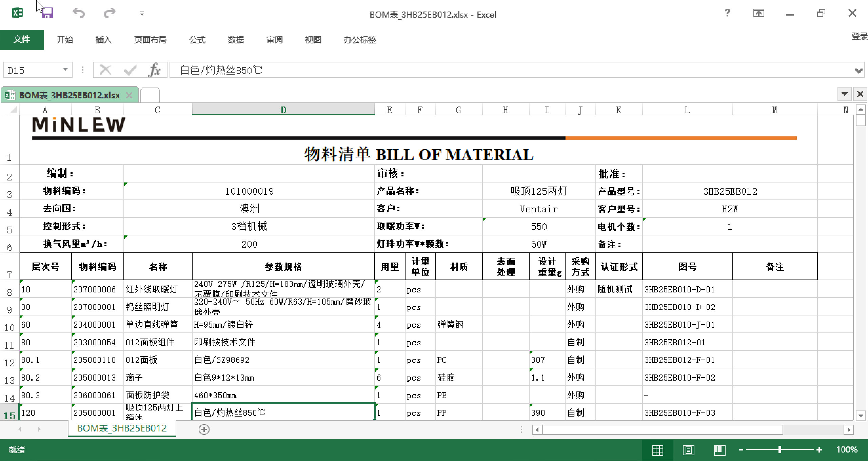
Task: Switch to Page Break Preview view
Action: [x=719, y=450]
